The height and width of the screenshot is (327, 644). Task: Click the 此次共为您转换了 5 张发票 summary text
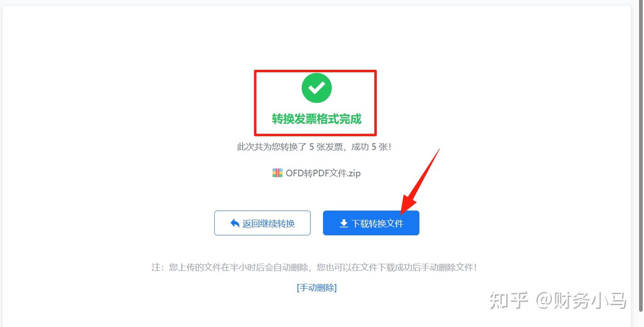291,147
